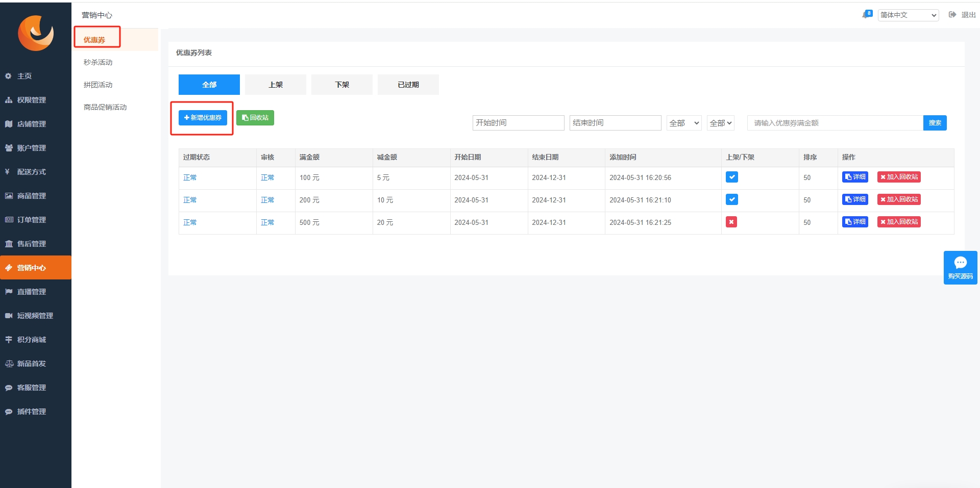Click 正常 expiry status in the 500 元 row

click(190, 222)
